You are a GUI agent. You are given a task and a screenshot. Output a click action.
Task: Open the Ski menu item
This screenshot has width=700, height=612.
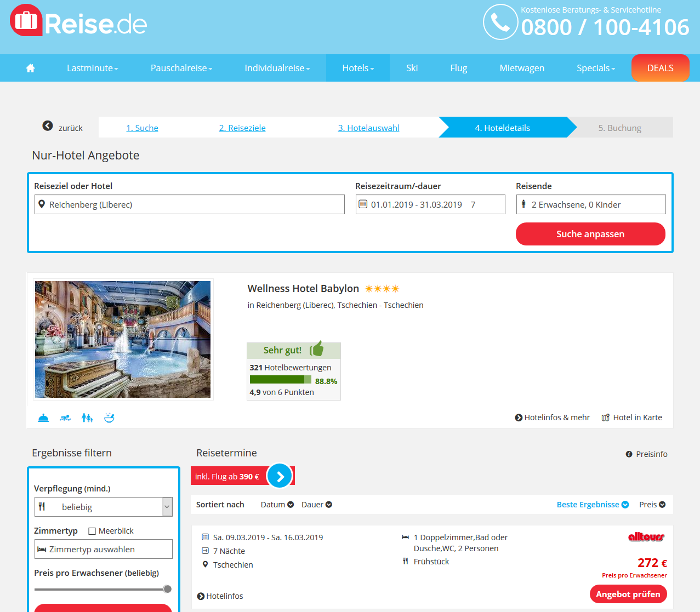pos(412,68)
